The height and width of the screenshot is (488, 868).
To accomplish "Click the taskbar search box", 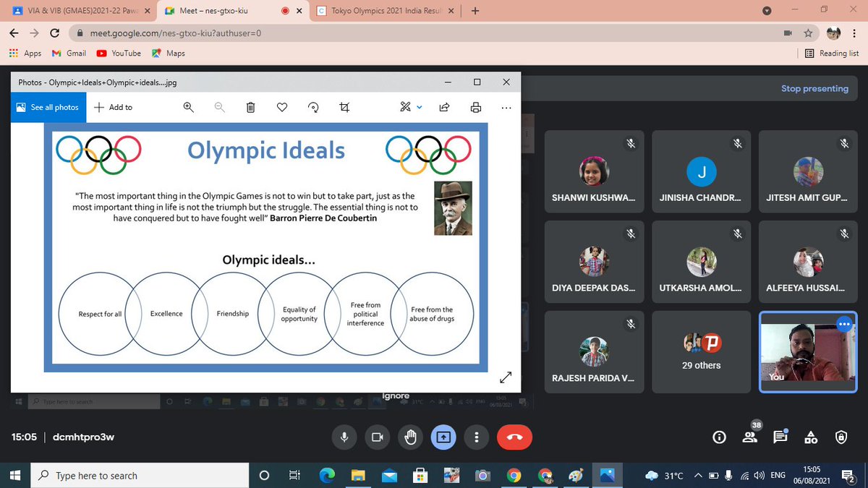I will coord(140,475).
